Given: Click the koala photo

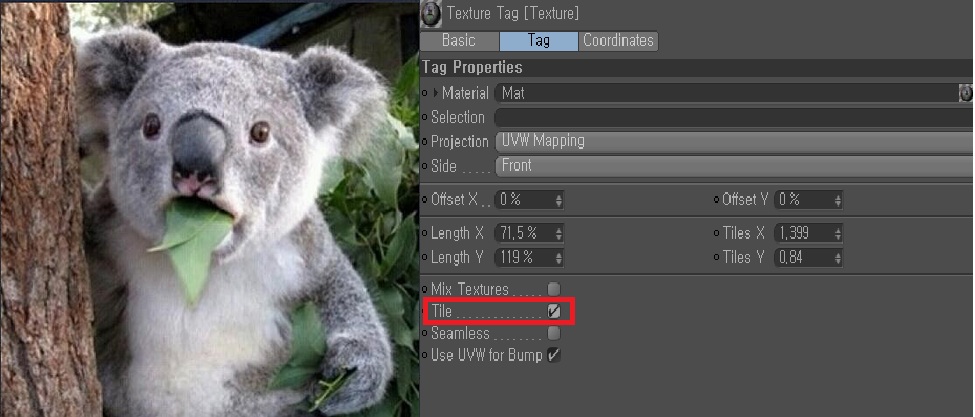Looking at the screenshot, I should (x=210, y=209).
